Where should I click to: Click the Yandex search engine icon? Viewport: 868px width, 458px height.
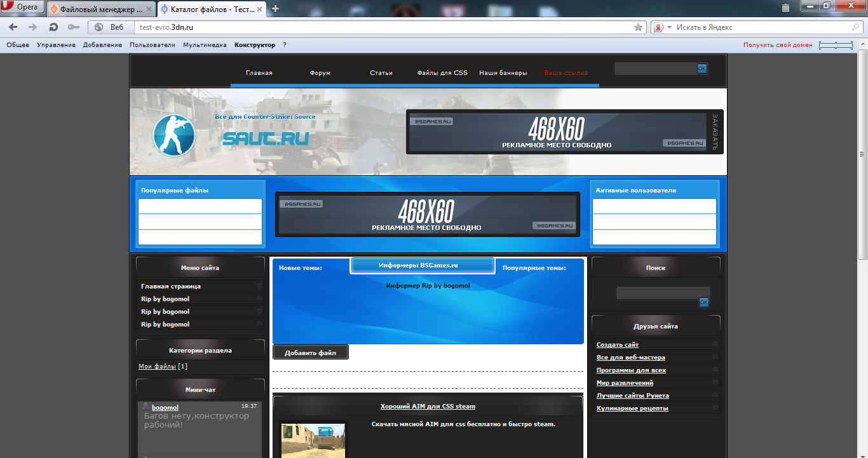pyautogui.click(x=659, y=27)
